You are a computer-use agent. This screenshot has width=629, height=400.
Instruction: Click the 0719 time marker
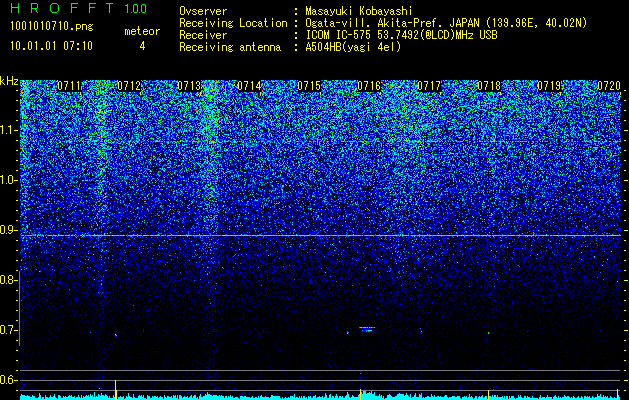pos(549,86)
